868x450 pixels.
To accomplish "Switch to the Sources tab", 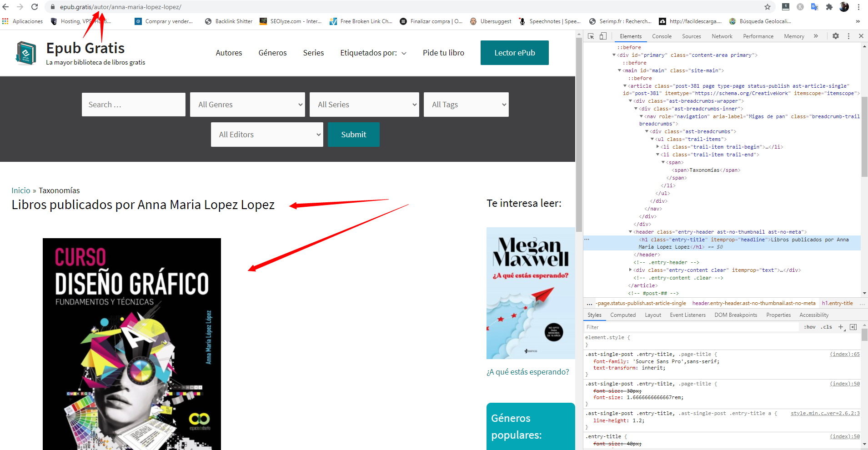I will [x=691, y=36].
